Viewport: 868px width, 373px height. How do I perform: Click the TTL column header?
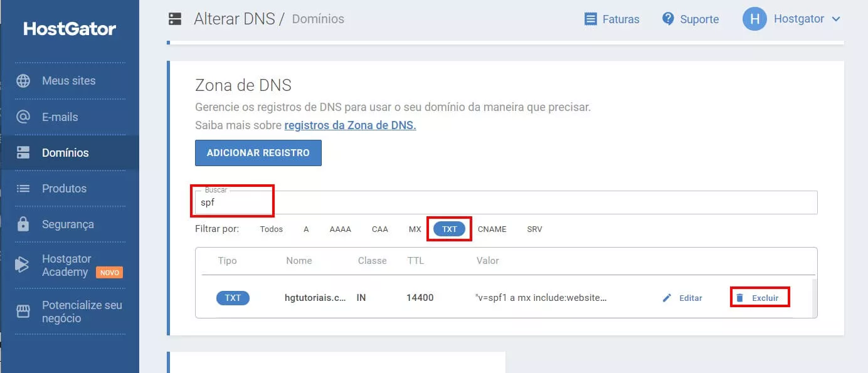point(416,260)
